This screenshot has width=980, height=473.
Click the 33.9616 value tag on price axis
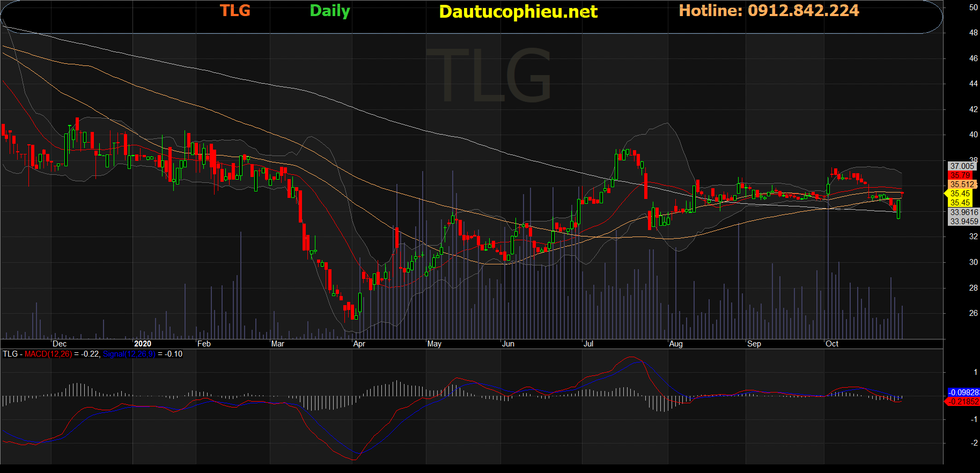click(x=964, y=212)
